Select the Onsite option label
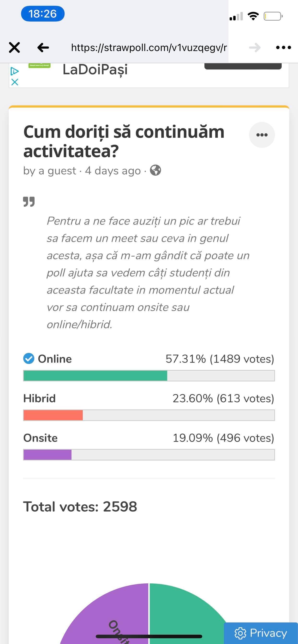Screen dimensions: 298x644 [x=40, y=438]
